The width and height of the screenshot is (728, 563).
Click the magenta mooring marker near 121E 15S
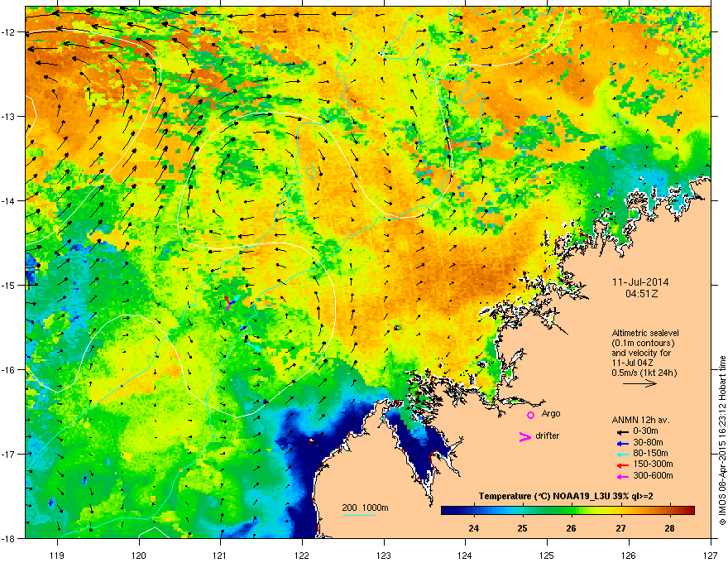pyautogui.click(x=228, y=306)
